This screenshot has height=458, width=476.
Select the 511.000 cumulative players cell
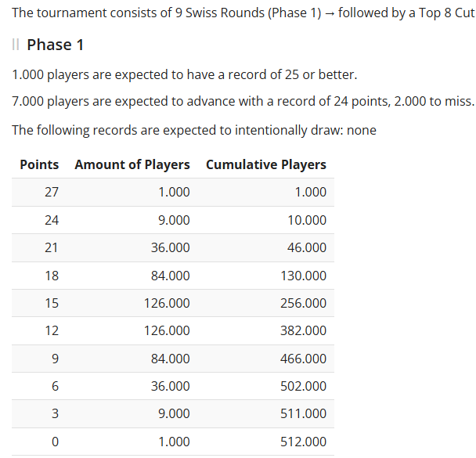pyautogui.click(x=303, y=413)
